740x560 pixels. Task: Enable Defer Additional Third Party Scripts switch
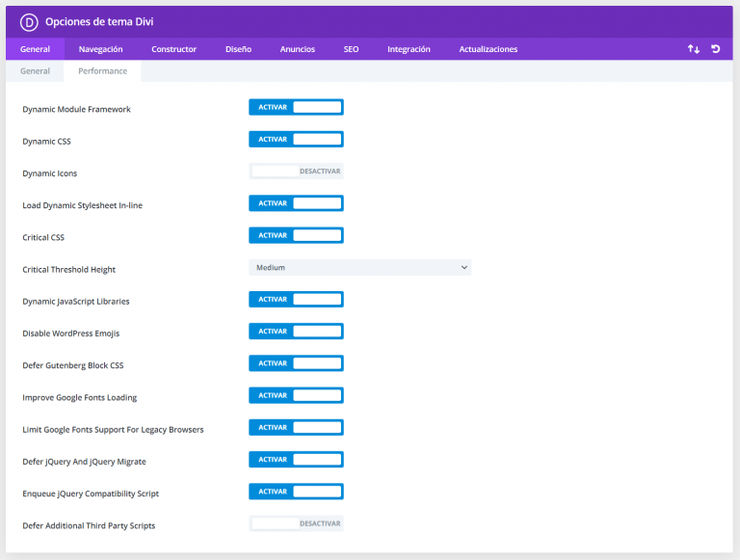296,523
